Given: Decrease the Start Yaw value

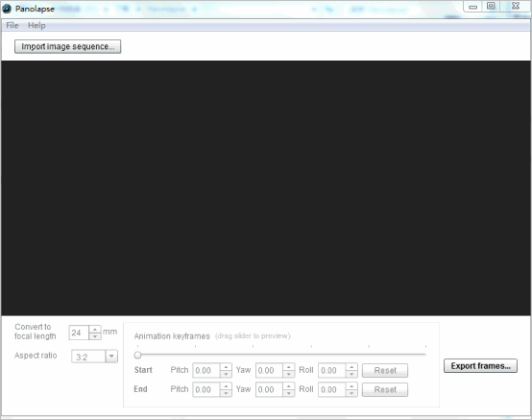Looking at the screenshot, I should click(289, 374).
